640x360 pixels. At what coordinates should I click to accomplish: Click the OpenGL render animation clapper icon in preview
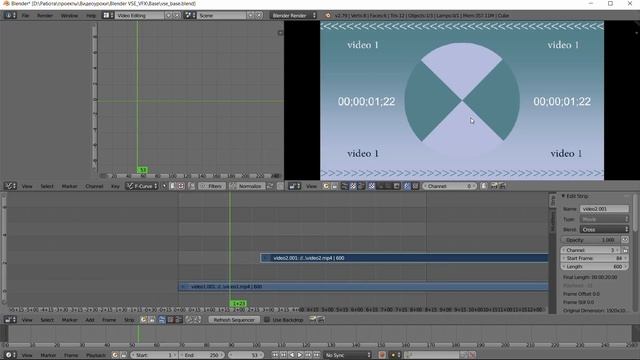click(x=502, y=186)
